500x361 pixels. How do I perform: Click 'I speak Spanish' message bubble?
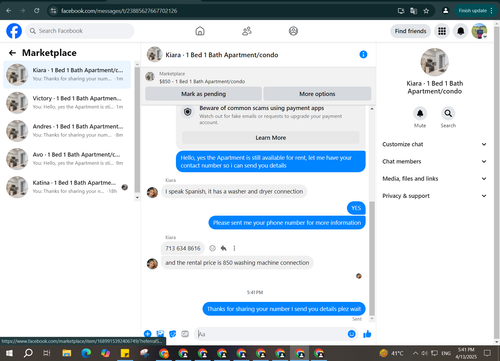(x=234, y=192)
